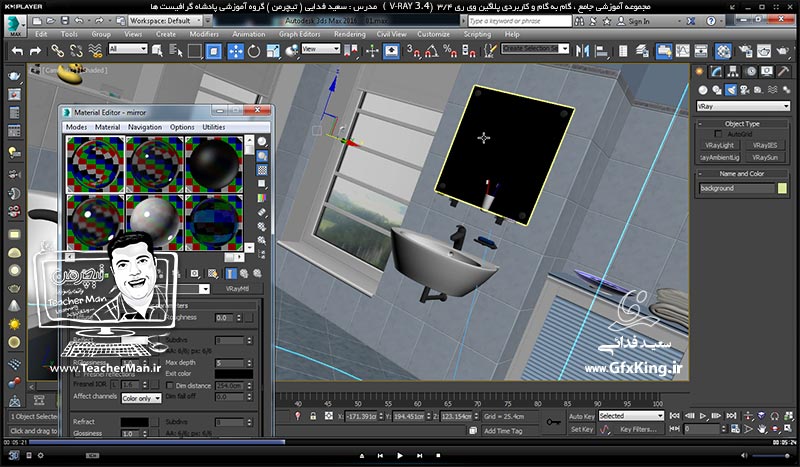Toggle the 3D Snaps magnet icon

(413, 51)
